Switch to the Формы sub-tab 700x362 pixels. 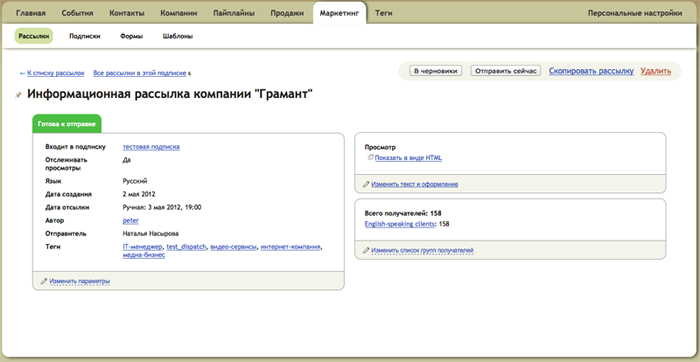tap(131, 36)
